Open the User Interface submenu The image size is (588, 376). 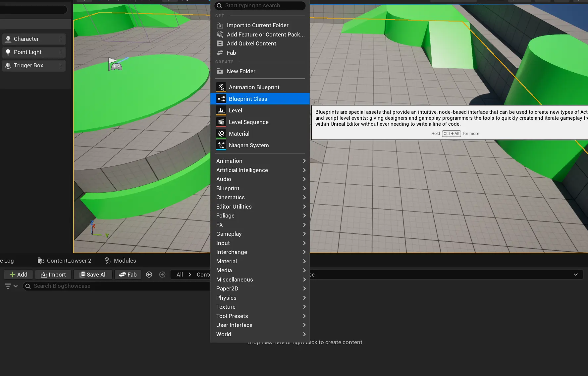tap(260, 325)
